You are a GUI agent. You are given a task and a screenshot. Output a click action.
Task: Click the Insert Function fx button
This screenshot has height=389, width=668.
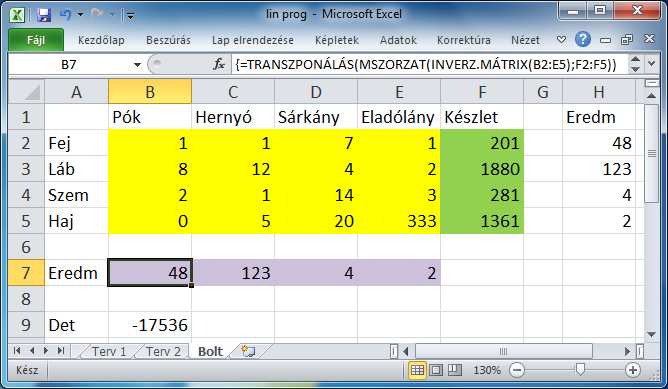(x=219, y=65)
